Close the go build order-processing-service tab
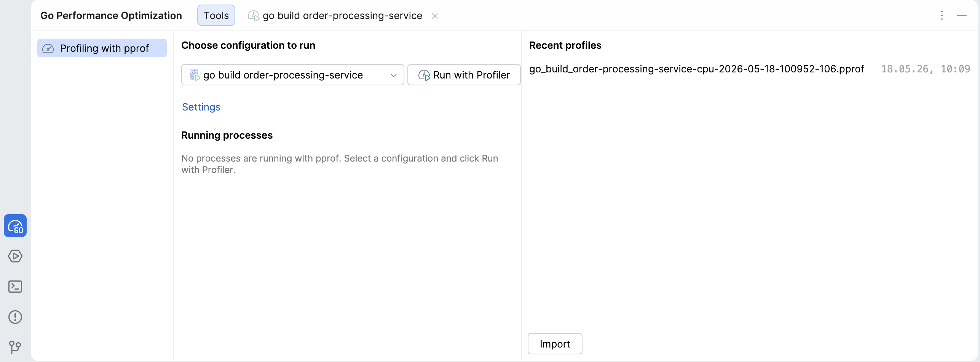 click(x=435, y=16)
